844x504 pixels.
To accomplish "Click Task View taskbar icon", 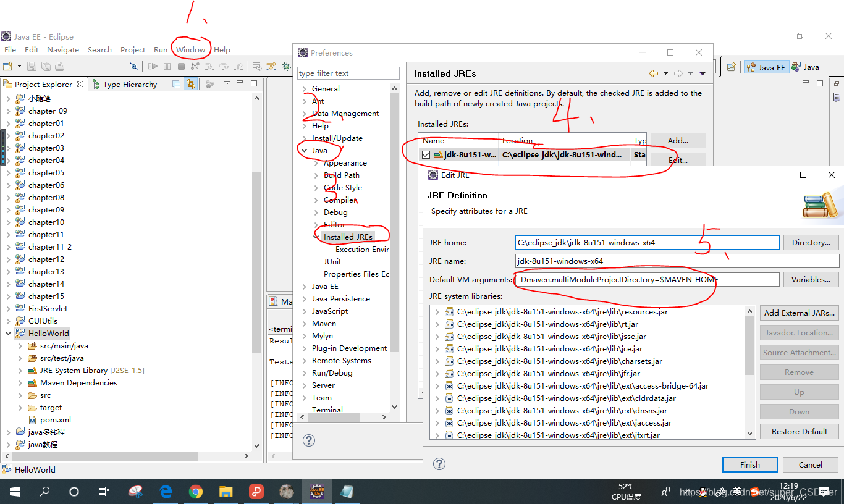I will click(x=104, y=492).
